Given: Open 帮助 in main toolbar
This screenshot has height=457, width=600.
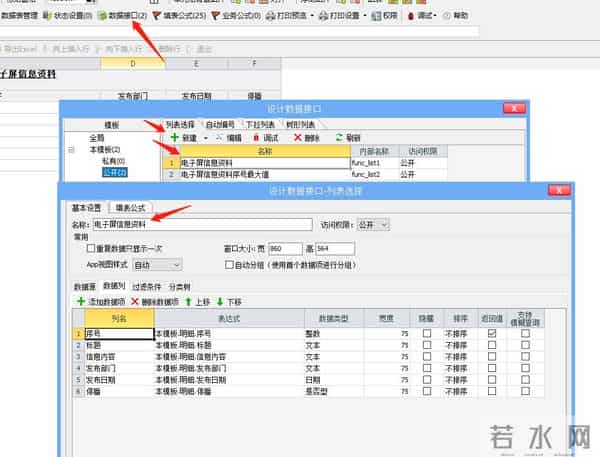Looking at the screenshot, I should 455,16.
